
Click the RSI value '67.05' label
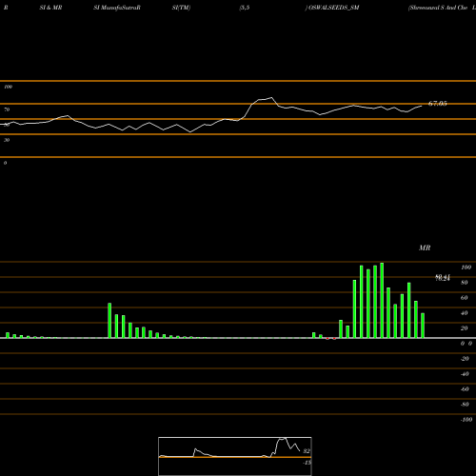[438, 104]
